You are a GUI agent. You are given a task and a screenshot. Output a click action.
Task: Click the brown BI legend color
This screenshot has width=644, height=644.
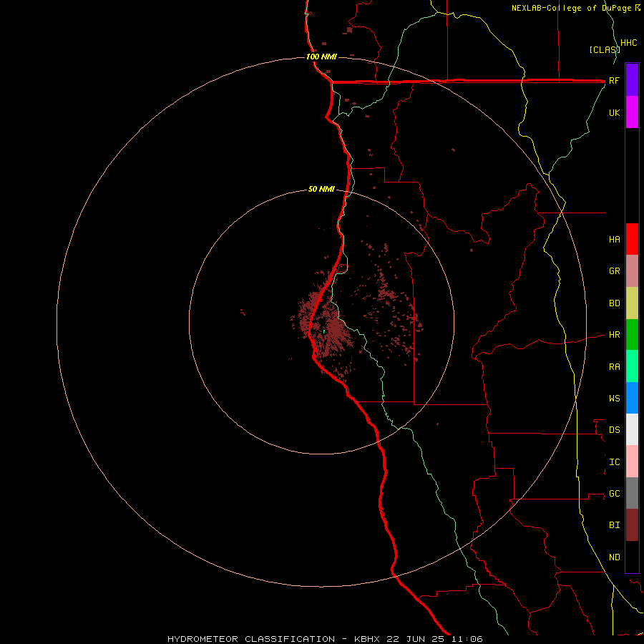(632, 525)
